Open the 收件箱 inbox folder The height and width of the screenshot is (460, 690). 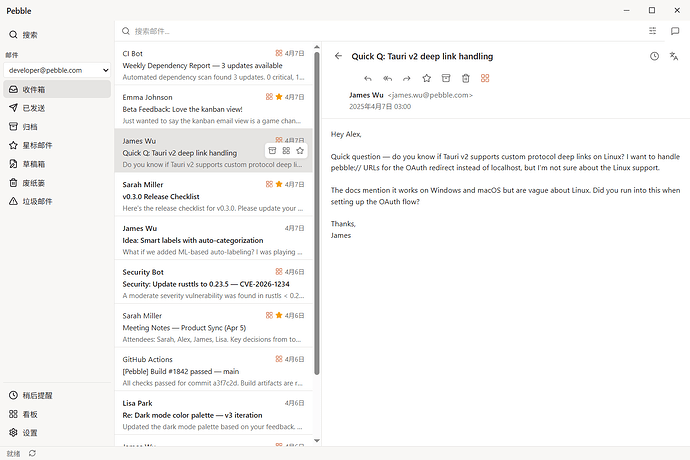pos(57,89)
